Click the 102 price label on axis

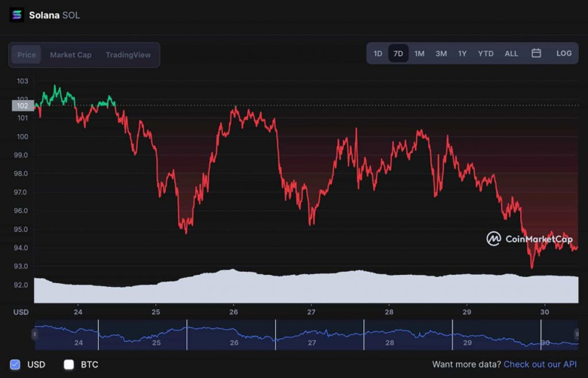(23, 105)
